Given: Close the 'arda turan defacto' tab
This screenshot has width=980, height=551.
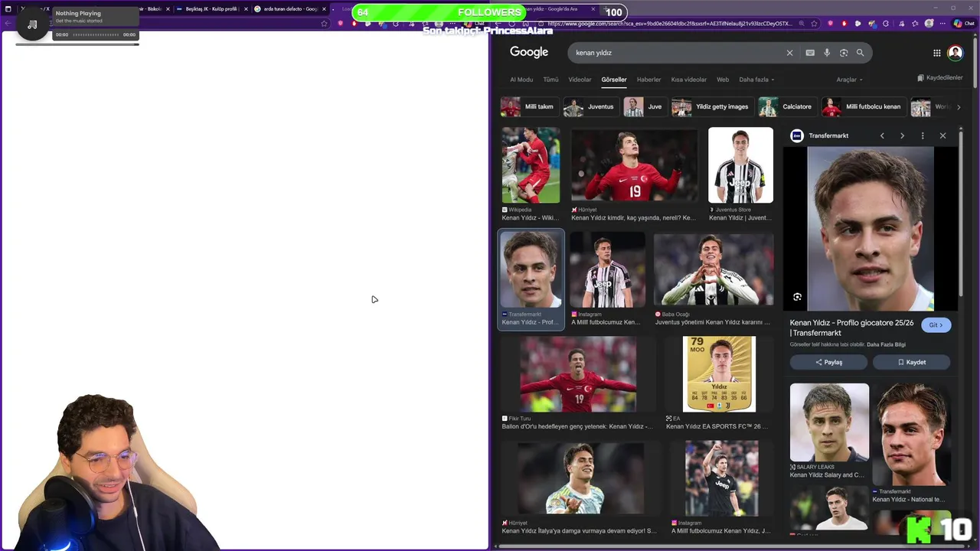Looking at the screenshot, I should coord(324,9).
